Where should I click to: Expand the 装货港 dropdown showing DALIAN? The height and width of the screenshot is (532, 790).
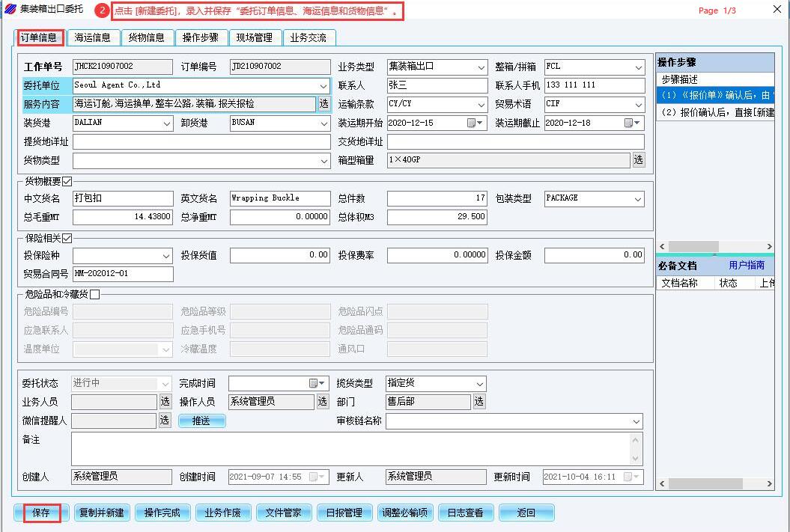pos(166,123)
